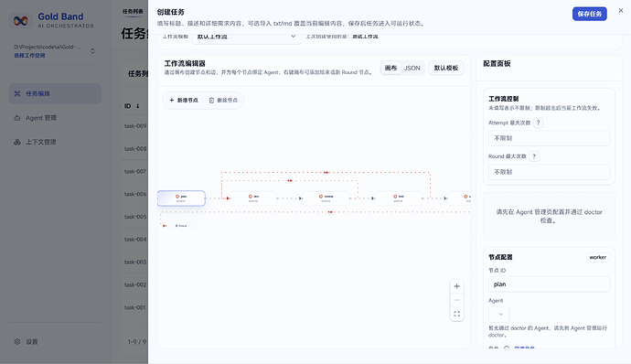This screenshot has height=364, width=631.
Task: Switch editor to 画布 view
Action: pos(390,68)
